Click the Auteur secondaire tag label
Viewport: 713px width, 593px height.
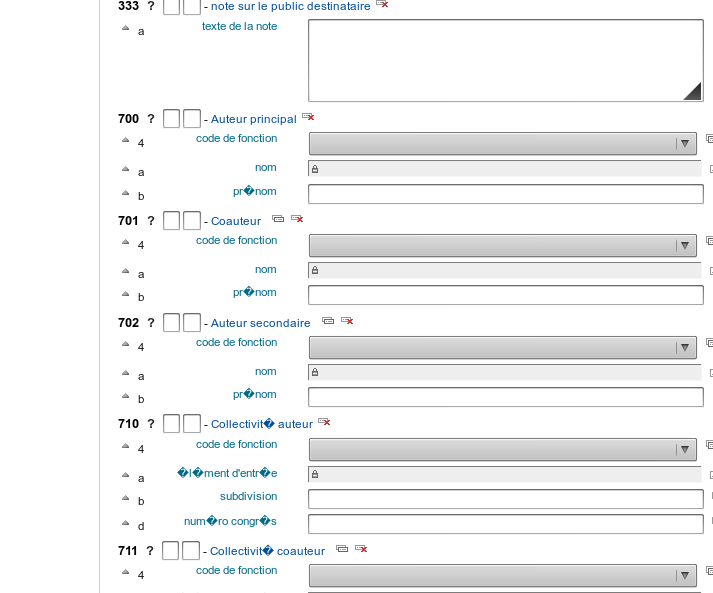[260, 323]
